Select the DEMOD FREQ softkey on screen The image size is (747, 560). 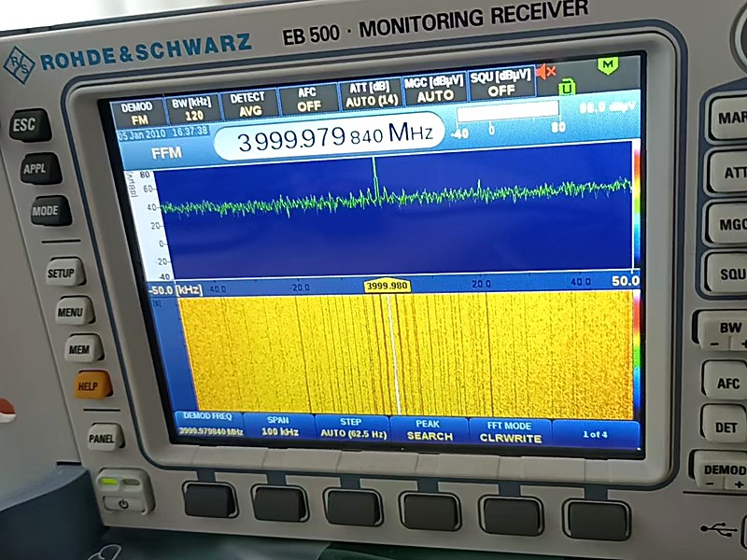click(x=207, y=424)
